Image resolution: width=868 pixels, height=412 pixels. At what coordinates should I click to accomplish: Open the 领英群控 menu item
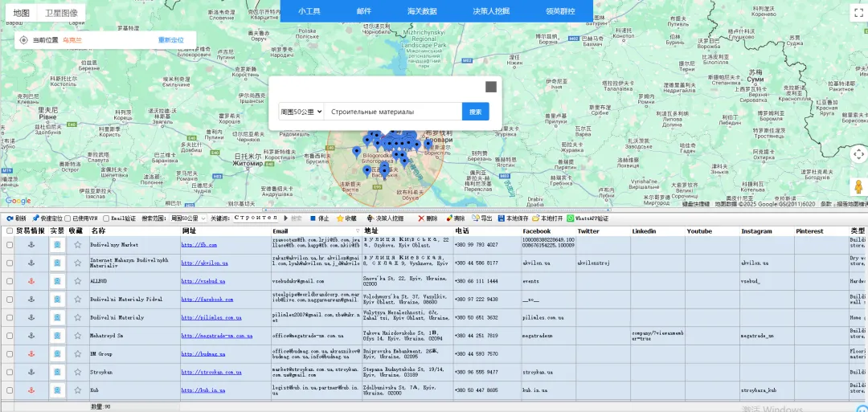click(x=560, y=11)
